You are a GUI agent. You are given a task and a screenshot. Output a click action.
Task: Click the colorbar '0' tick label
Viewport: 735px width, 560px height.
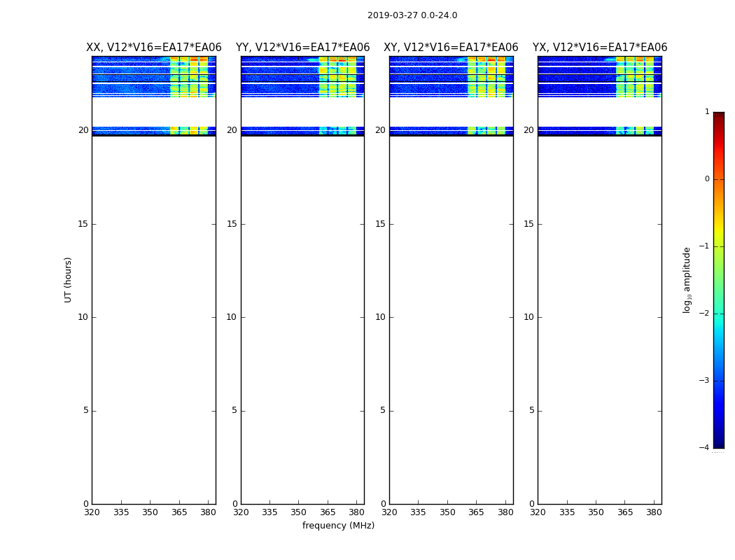pyautogui.click(x=707, y=179)
